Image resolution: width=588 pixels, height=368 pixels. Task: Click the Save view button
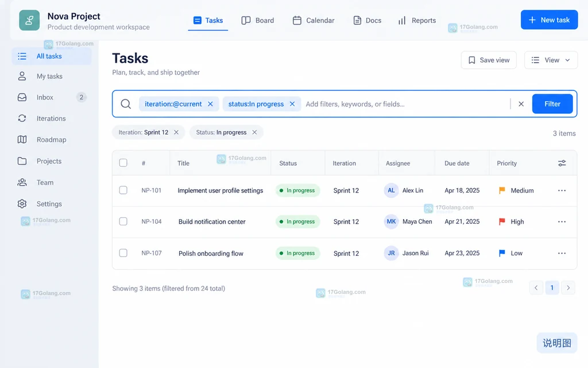pyautogui.click(x=489, y=60)
